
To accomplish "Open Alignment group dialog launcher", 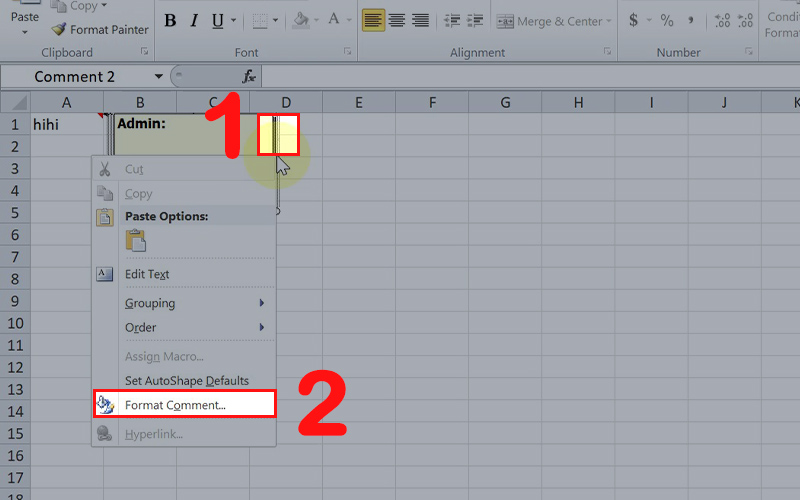I will point(607,52).
